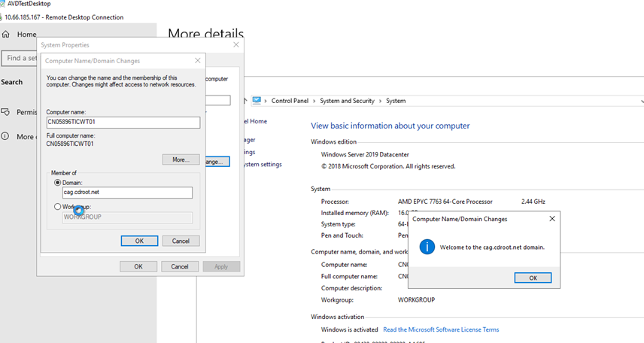This screenshot has height=343, width=644.
Task: Click the Permissions icon in Settings sidebar
Action: [5, 112]
